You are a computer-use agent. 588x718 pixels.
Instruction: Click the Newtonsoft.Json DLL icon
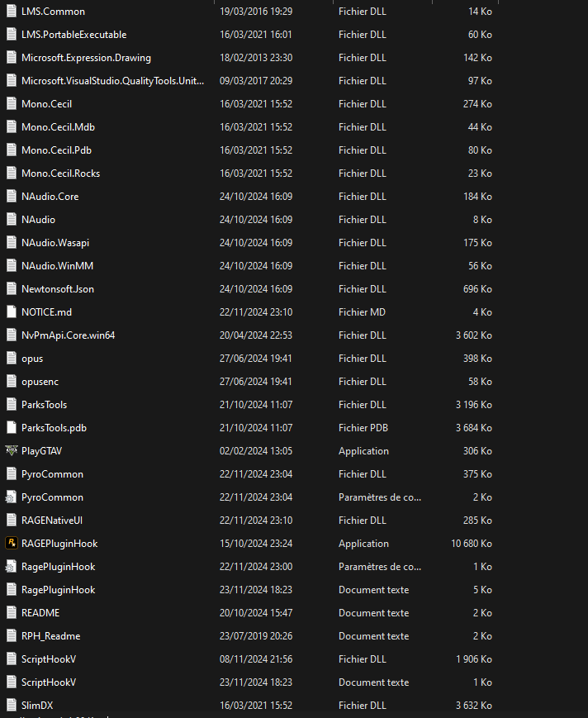11,289
